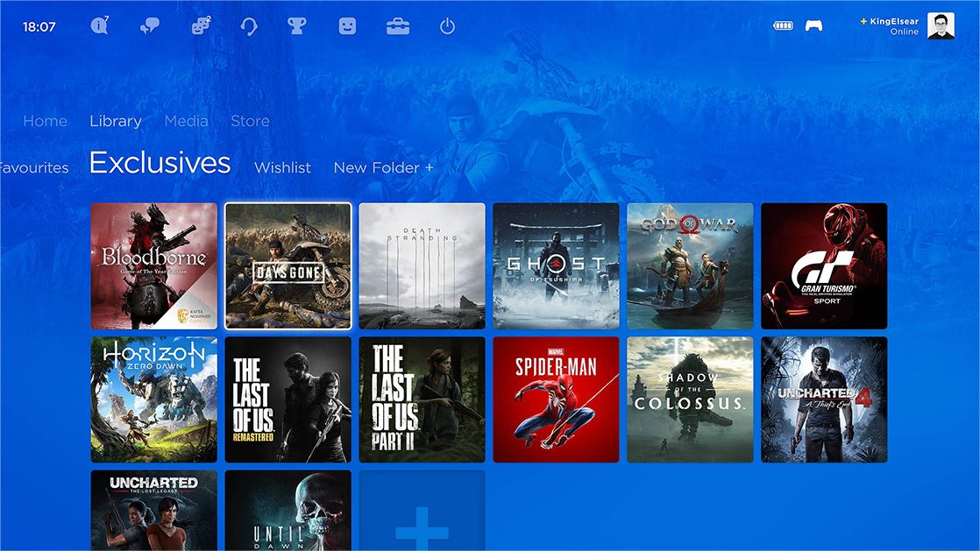Select the Bloodborne game tile
The height and width of the screenshot is (551, 980).
click(154, 266)
